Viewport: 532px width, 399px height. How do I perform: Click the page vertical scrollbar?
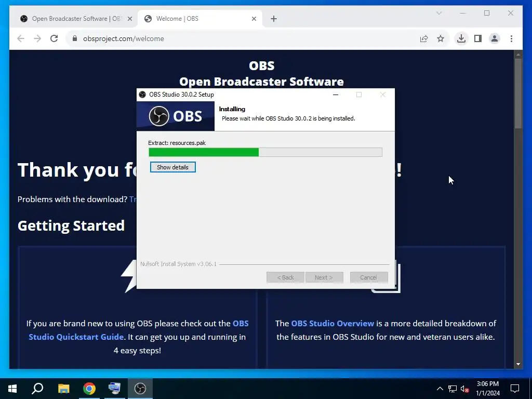pyautogui.click(x=518, y=94)
